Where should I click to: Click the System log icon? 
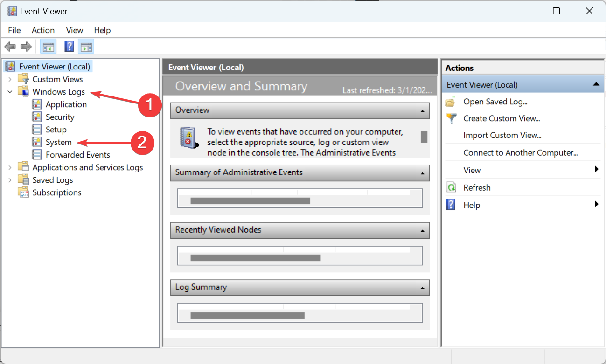tap(36, 142)
